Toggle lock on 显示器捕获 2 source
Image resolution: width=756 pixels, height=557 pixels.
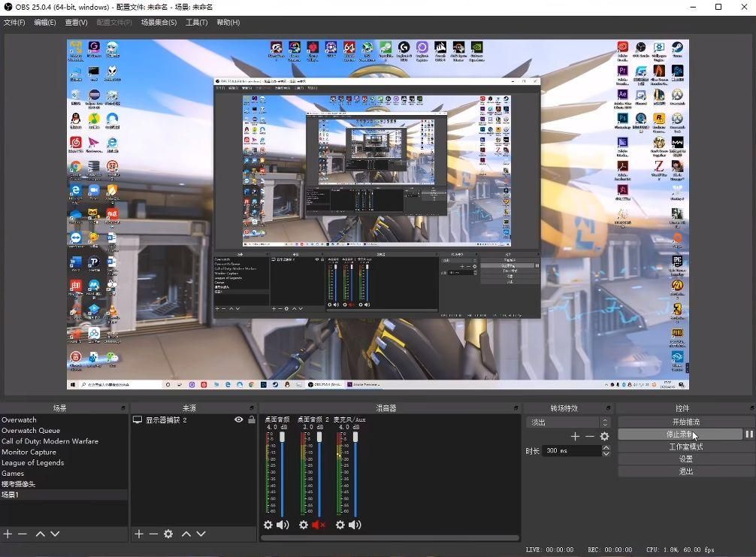pyautogui.click(x=252, y=419)
